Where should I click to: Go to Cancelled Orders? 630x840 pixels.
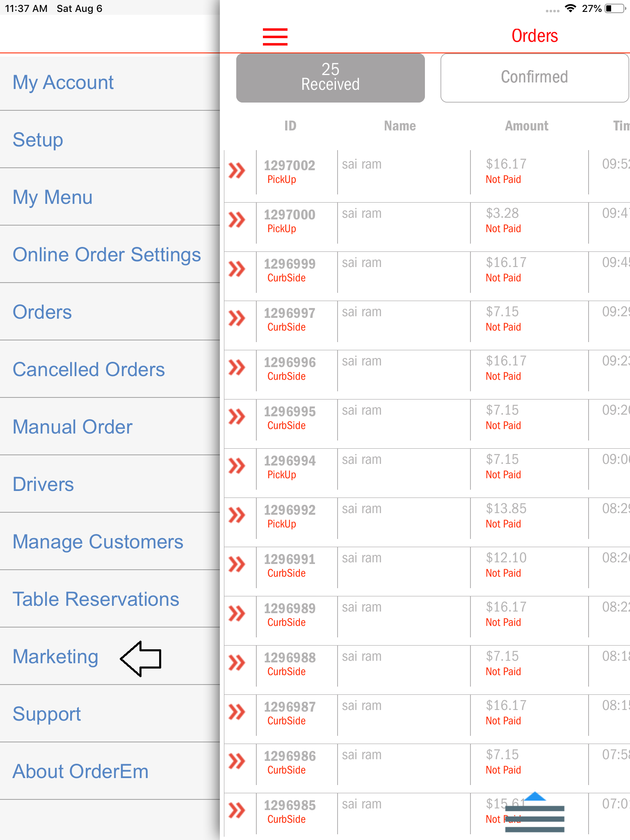coord(89,369)
